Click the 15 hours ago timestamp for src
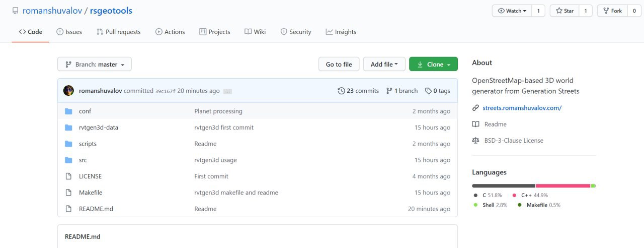 tap(432, 160)
